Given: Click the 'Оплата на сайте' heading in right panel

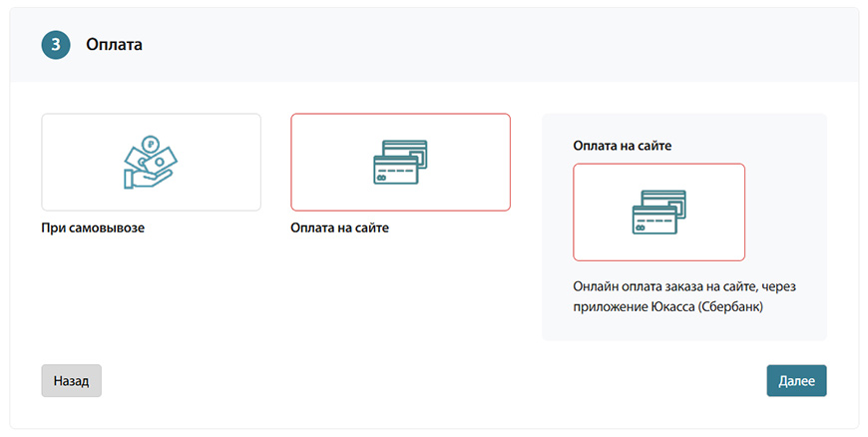Looking at the screenshot, I should click(x=623, y=146).
